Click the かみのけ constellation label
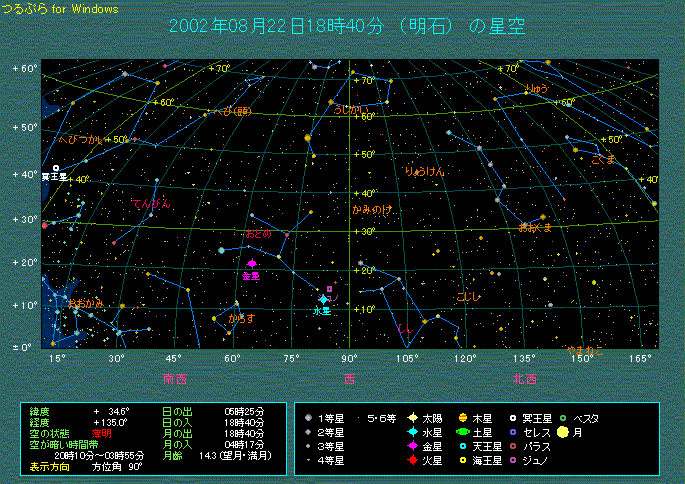This screenshot has width=685, height=484. (371, 210)
